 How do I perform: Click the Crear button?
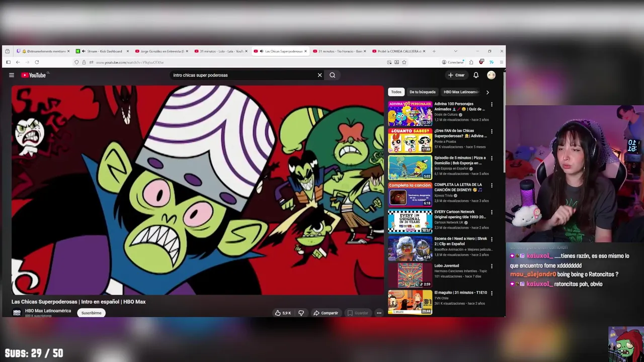pos(456,75)
